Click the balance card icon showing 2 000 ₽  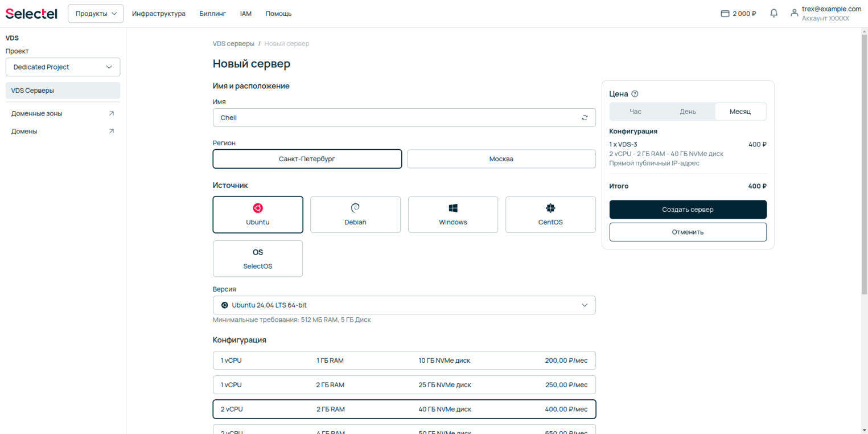click(725, 14)
